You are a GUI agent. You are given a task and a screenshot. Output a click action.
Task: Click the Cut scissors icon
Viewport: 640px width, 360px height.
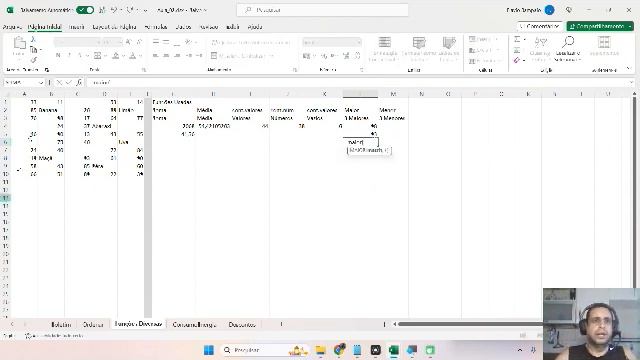pyautogui.click(x=33, y=39)
